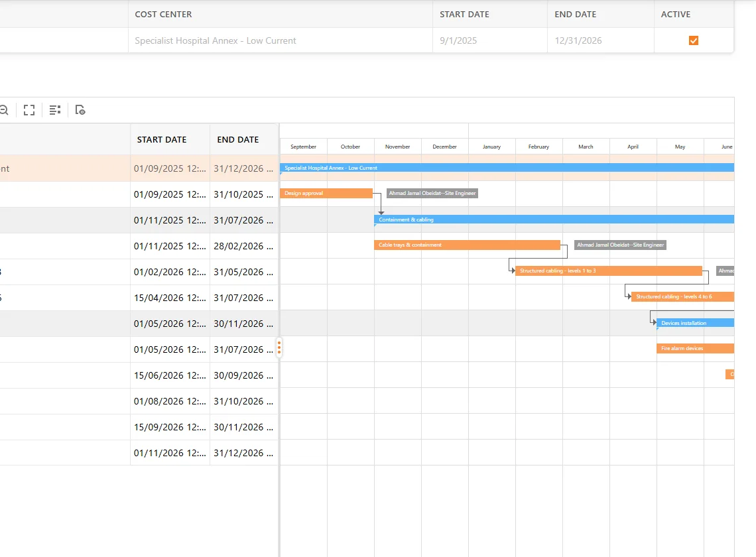
Task: Click the October month header
Action: point(351,147)
